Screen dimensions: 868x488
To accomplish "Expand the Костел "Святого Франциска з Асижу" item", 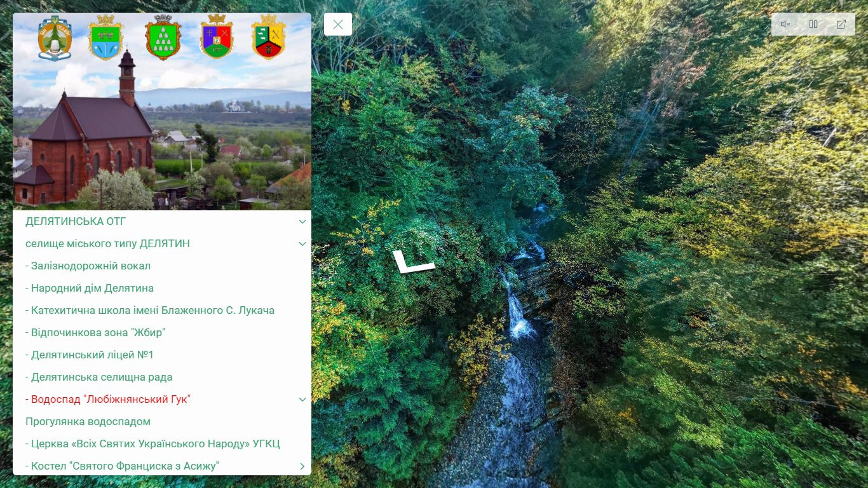I will pos(302,466).
